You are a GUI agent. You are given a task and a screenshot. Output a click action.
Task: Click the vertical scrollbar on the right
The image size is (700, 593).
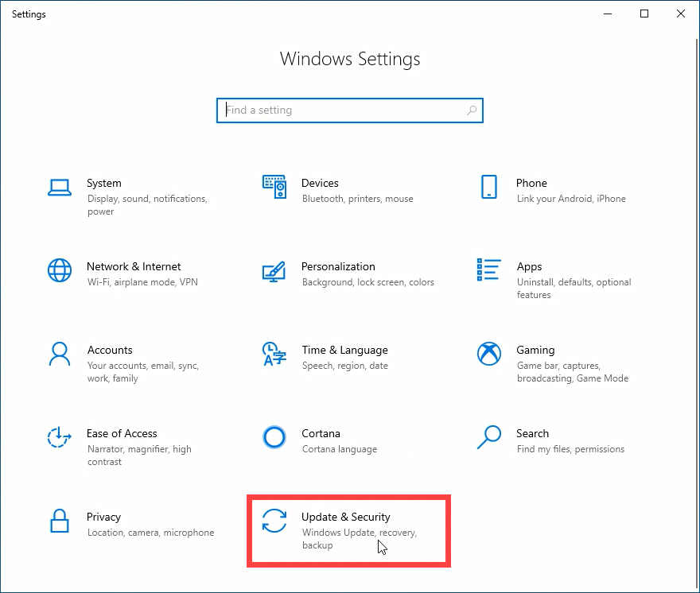697,312
